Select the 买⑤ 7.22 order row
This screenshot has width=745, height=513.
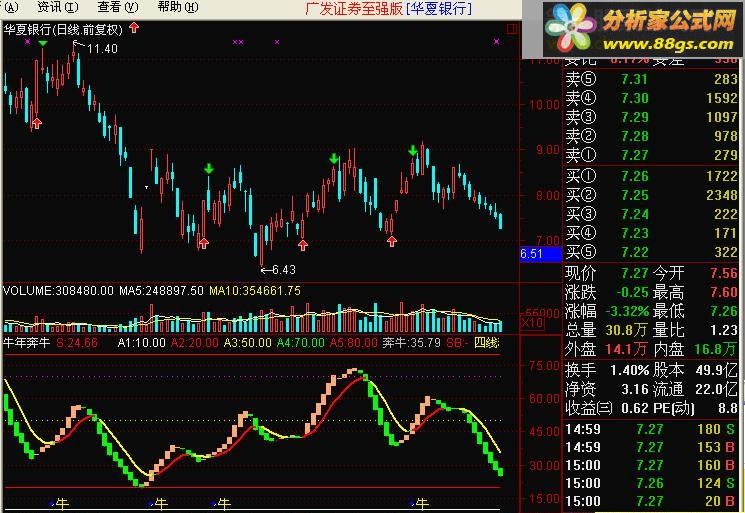(651, 252)
